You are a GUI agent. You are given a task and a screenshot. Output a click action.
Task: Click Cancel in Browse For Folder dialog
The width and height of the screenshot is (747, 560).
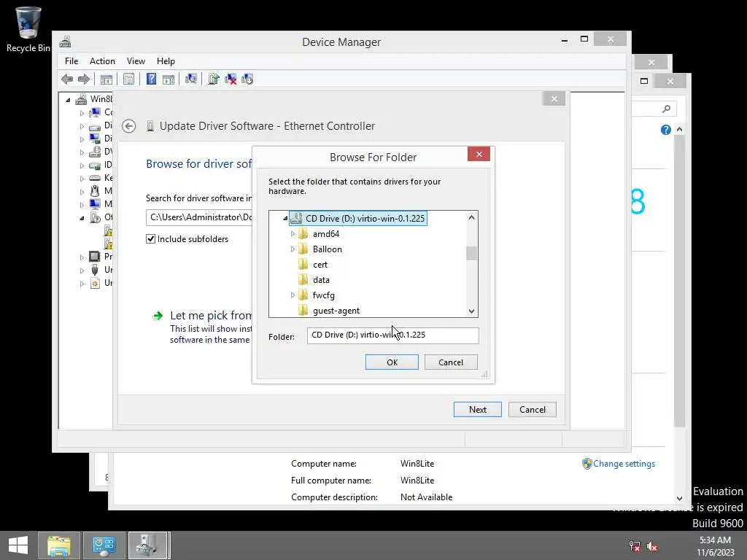tap(451, 362)
